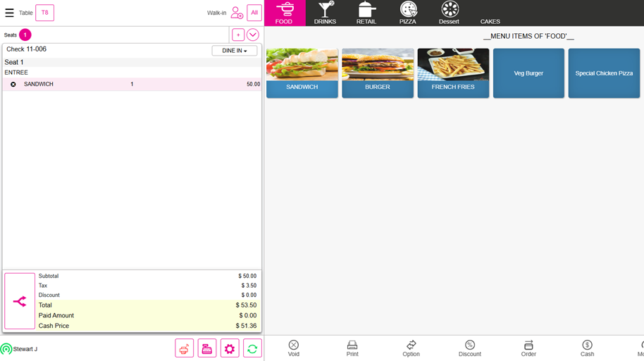The width and height of the screenshot is (644, 361).
Task: Switch to the DRINKS category tab
Action: pos(325,13)
